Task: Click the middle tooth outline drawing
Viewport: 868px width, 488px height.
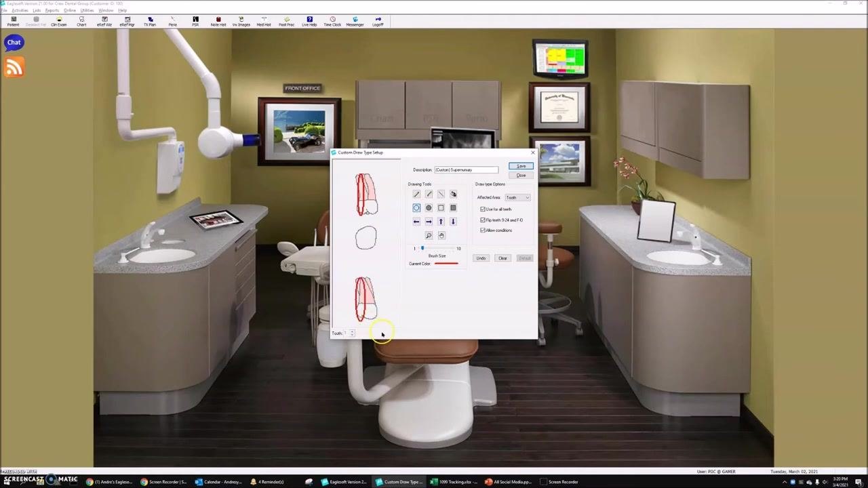Action: coord(366,238)
